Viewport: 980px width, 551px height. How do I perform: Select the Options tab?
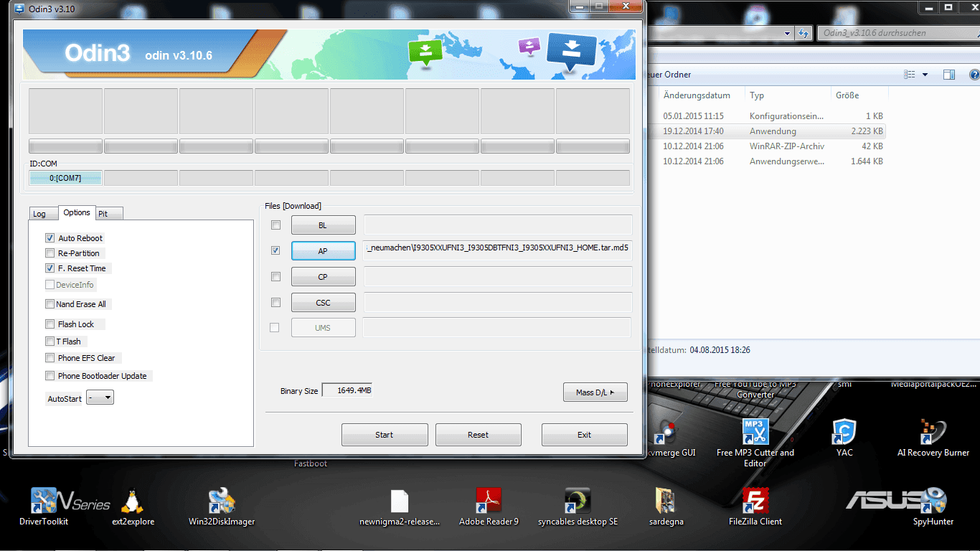coord(76,212)
